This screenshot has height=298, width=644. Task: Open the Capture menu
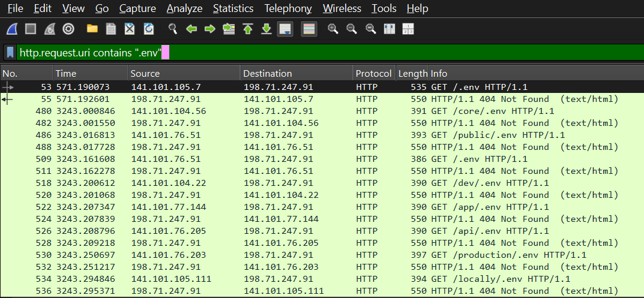pyautogui.click(x=137, y=8)
